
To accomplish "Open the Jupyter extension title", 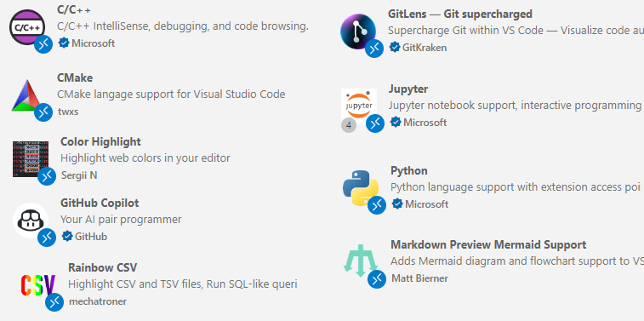I will coord(408,89).
